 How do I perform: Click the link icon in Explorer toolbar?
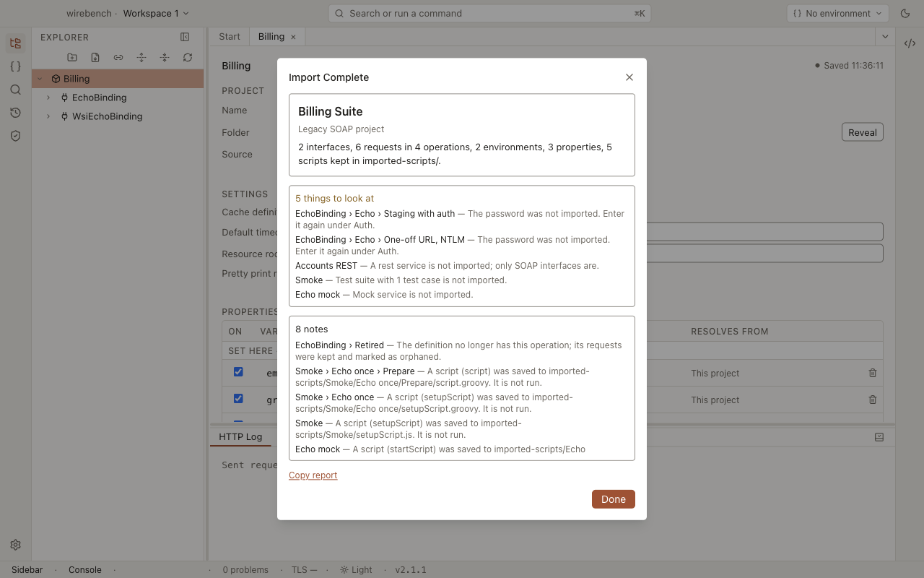tap(118, 57)
